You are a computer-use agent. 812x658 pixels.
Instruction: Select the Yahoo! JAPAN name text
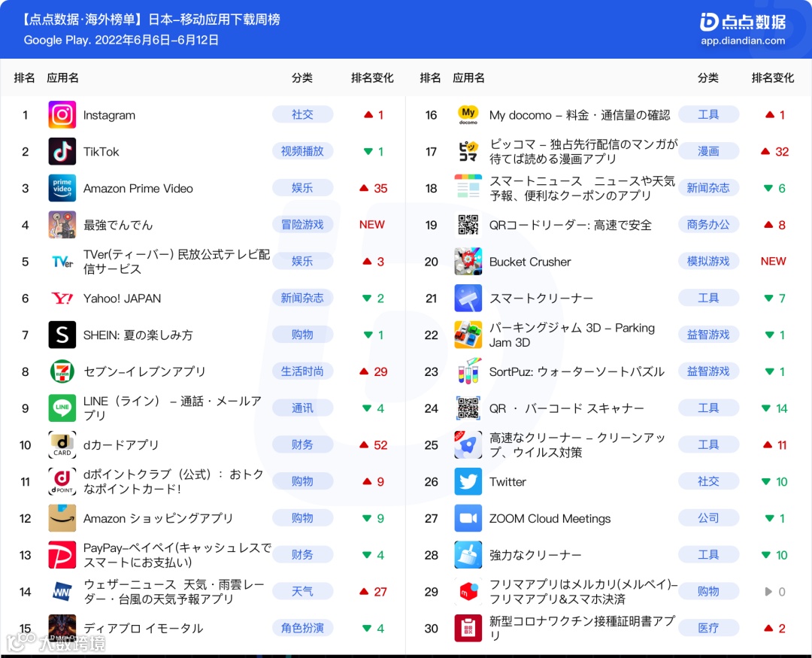click(x=123, y=299)
